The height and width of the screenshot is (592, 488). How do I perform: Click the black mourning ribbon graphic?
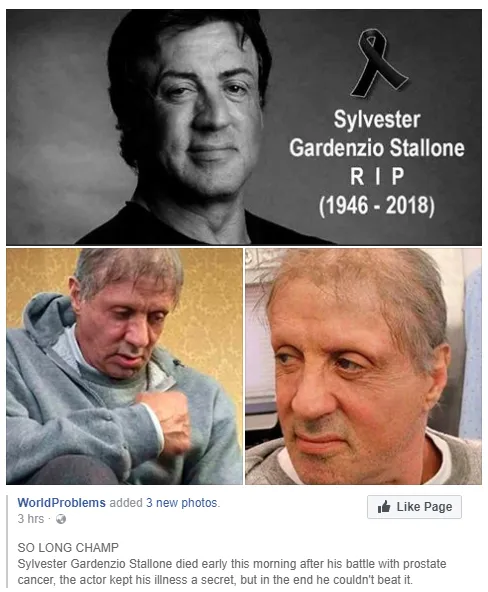[x=378, y=63]
